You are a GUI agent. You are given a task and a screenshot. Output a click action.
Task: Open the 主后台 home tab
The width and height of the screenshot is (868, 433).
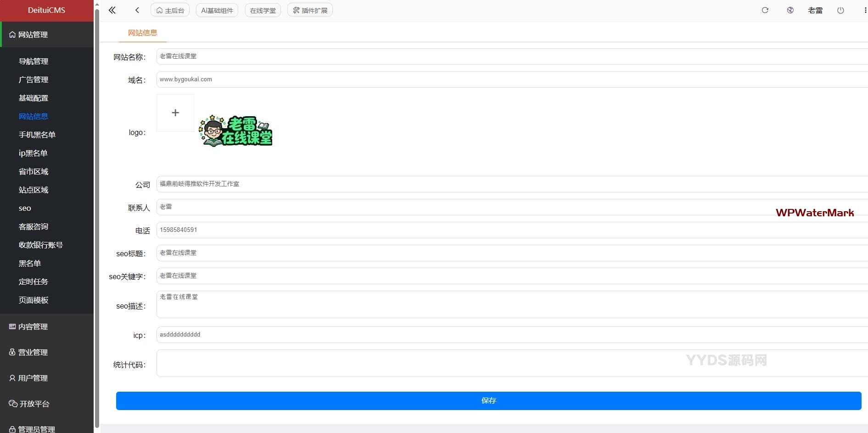coord(170,10)
